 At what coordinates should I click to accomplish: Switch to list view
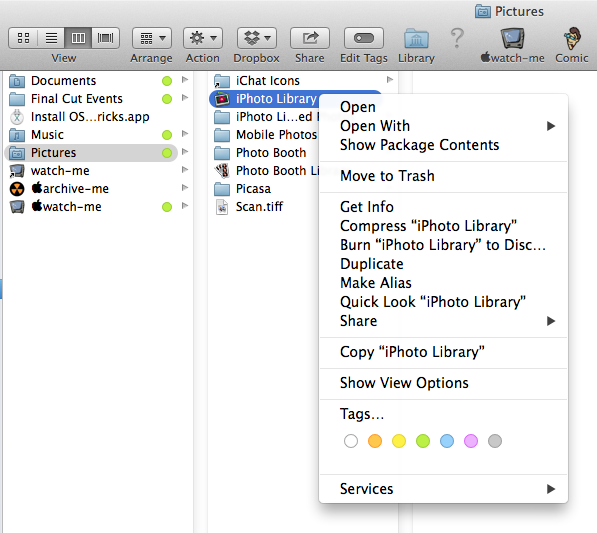tap(51, 38)
